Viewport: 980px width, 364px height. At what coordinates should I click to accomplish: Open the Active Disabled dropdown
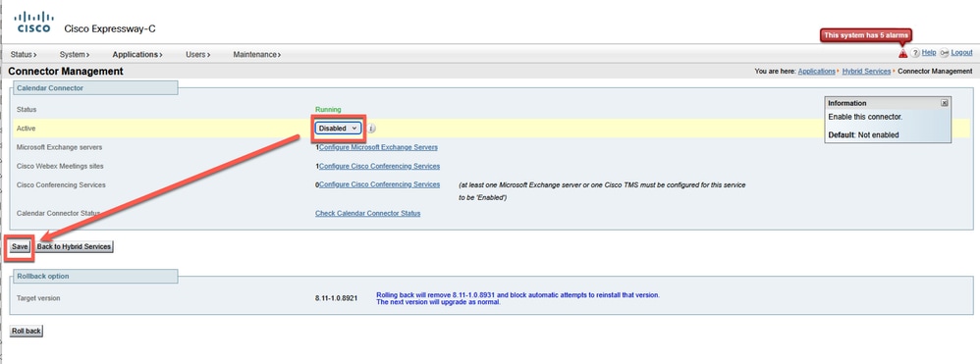point(338,128)
